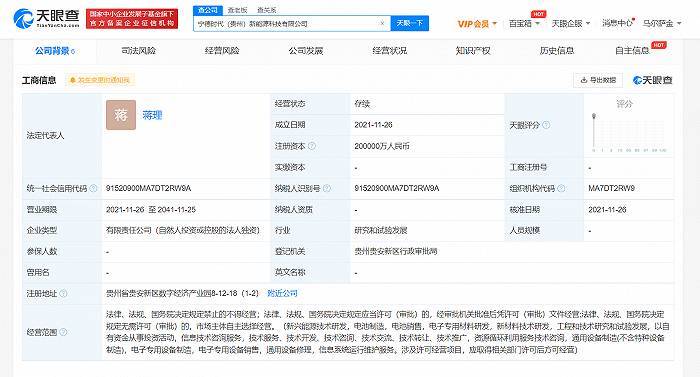This screenshot has height=377, width=700.
Task: Open the VIP会员 dropdown
Action: (477, 24)
